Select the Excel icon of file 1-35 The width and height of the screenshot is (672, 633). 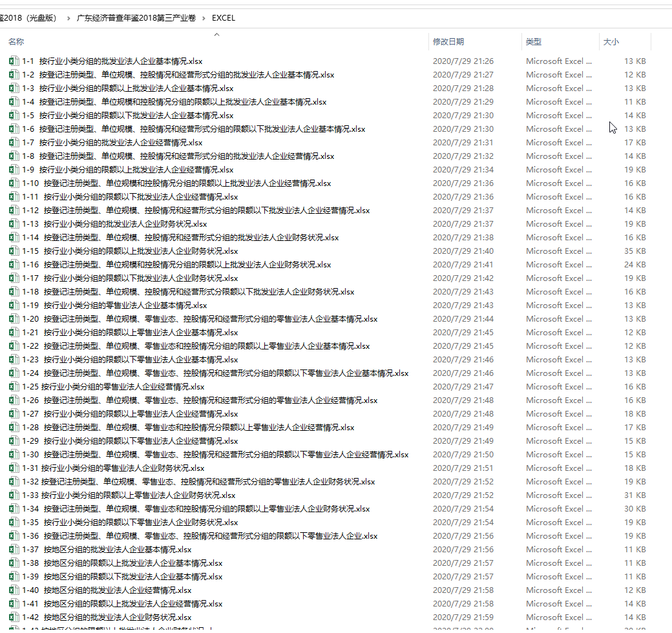14,522
